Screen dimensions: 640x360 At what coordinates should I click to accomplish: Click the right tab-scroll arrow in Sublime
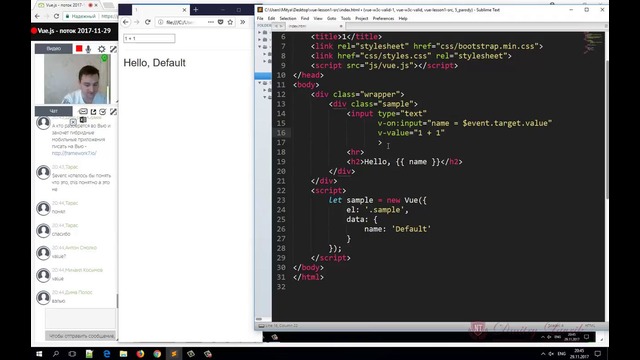(281, 26)
